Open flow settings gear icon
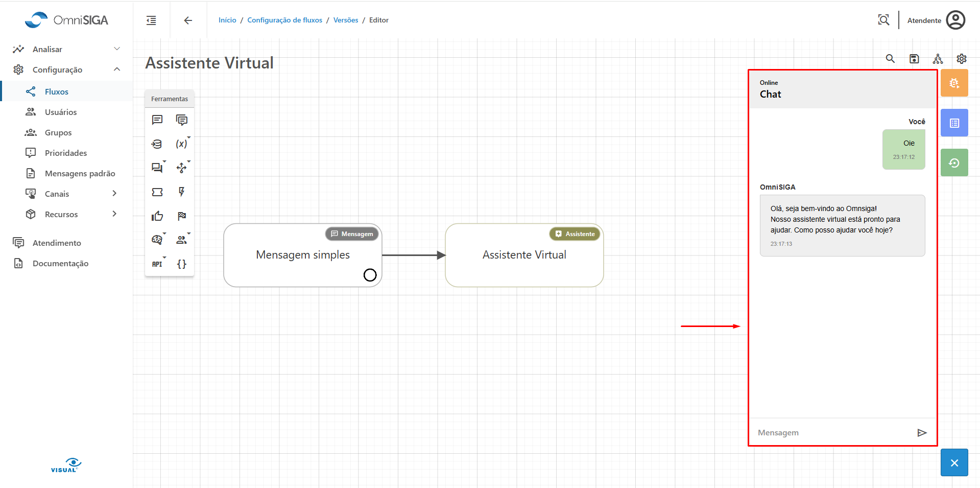This screenshot has width=980, height=488. (x=962, y=59)
